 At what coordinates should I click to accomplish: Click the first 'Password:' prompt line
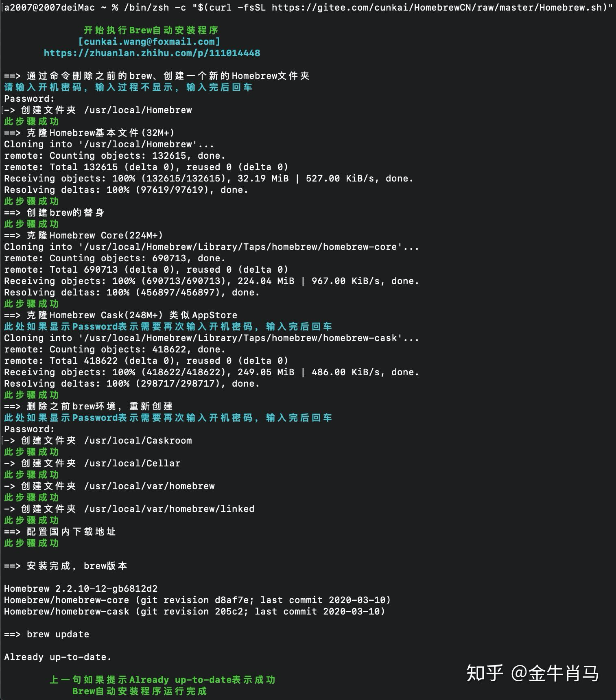click(29, 98)
